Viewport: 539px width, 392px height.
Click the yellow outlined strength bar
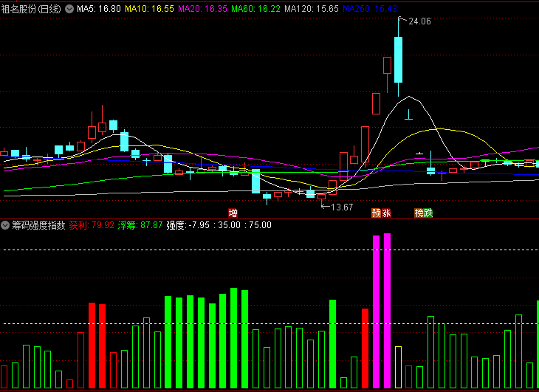tap(398, 367)
